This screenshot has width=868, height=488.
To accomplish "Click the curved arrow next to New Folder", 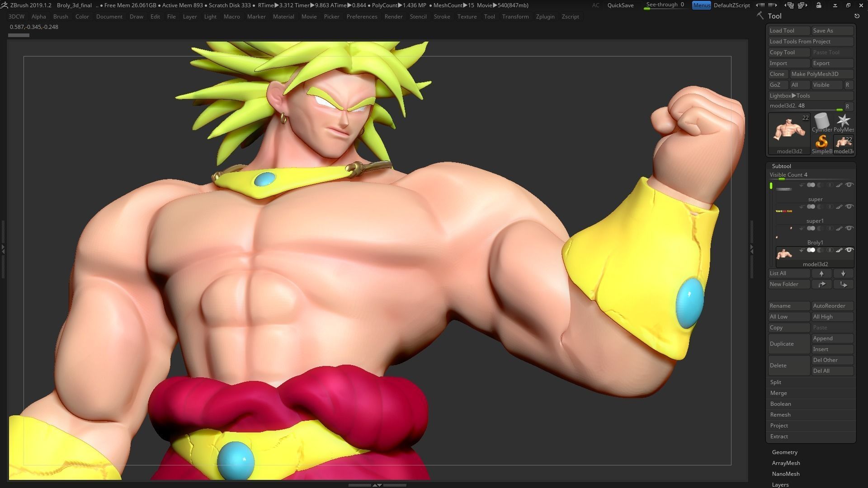I will point(821,284).
